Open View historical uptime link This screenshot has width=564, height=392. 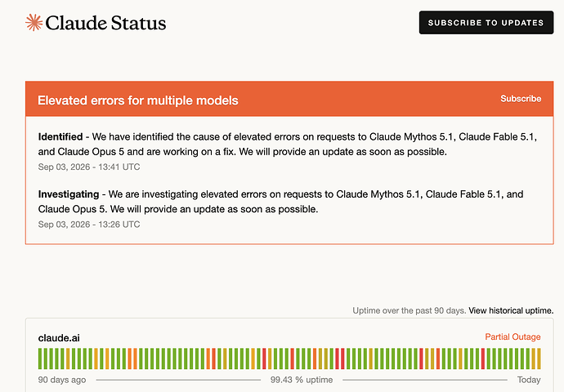tap(511, 310)
